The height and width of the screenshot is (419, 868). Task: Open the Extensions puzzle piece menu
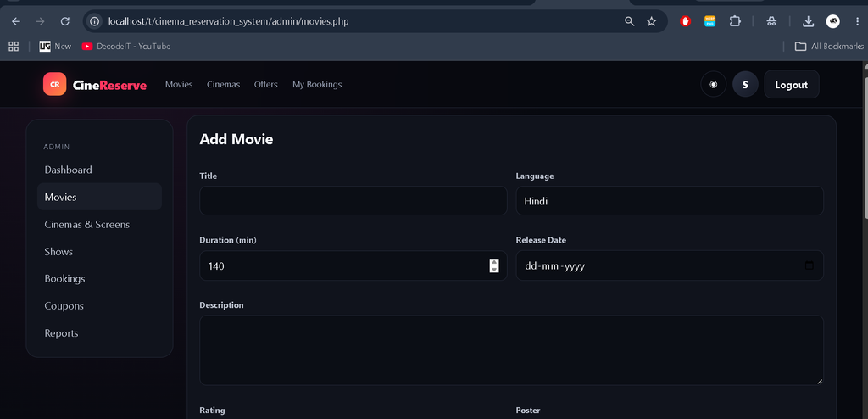tap(735, 21)
